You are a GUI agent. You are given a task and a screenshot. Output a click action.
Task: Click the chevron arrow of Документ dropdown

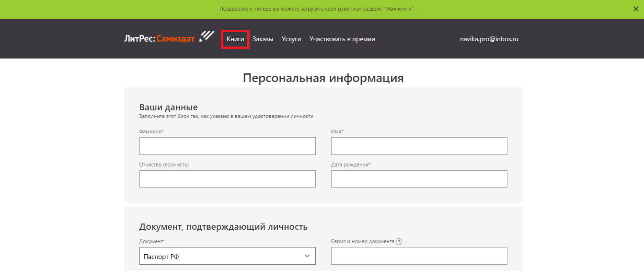(307, 256)
